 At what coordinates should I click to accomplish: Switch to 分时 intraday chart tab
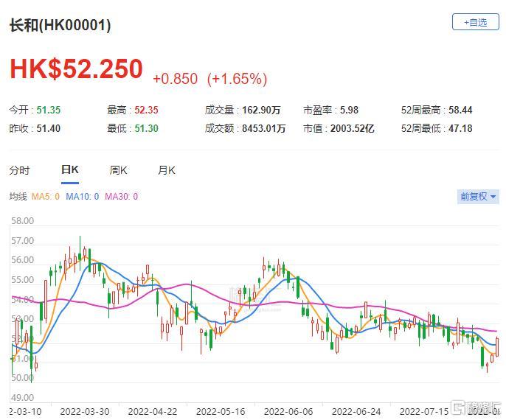coord(19,170)
